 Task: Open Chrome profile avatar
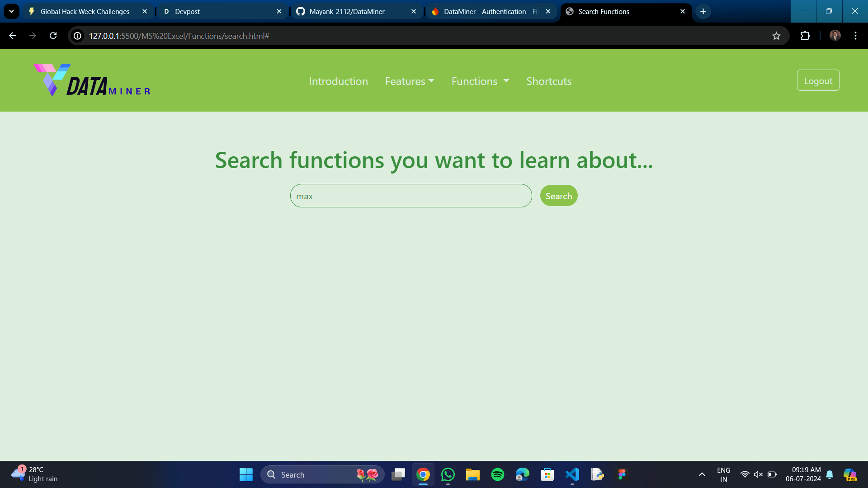point(835,36)
